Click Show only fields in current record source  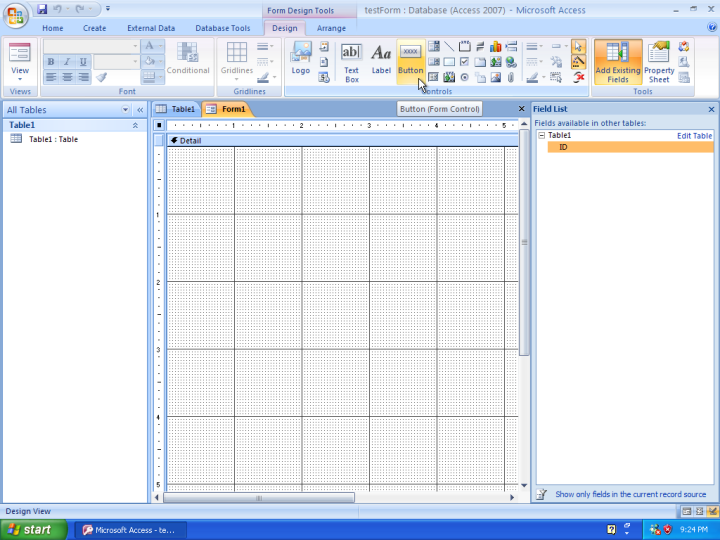[x=630, y=494]
